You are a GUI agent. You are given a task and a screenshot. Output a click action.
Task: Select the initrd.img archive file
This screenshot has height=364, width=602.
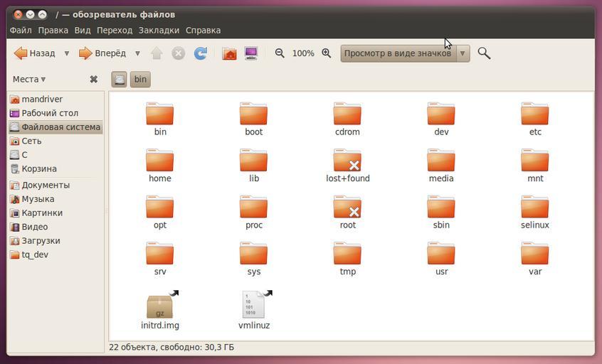click(160, 307)
